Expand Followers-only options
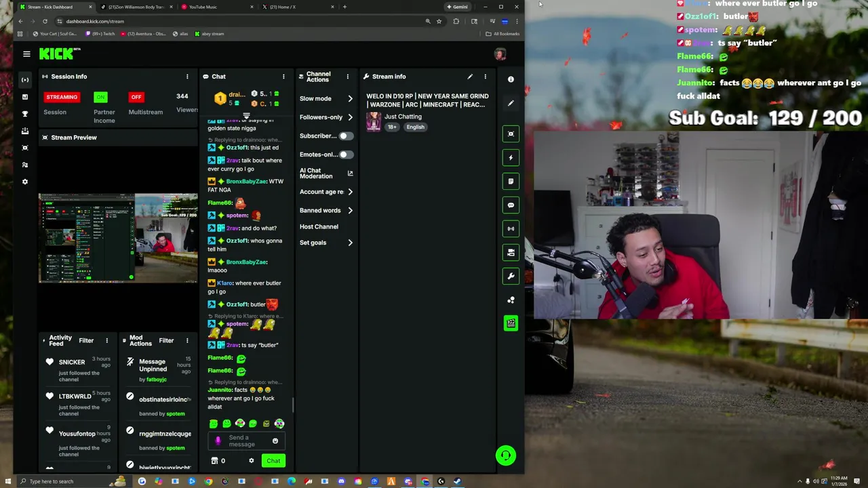 pos(326,117)
